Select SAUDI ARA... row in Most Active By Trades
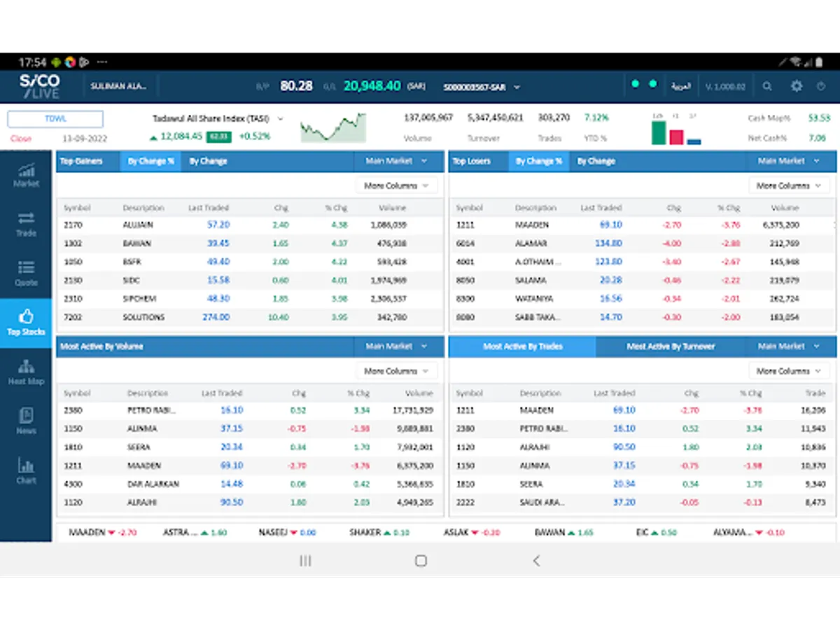The image size is (840, 630). click(643, 503)
